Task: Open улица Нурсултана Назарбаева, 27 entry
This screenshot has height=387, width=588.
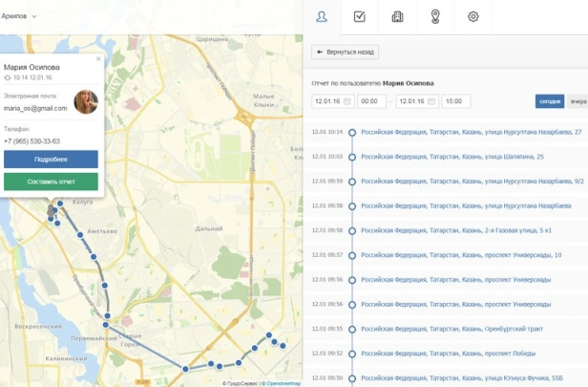Action: (472, 132)
